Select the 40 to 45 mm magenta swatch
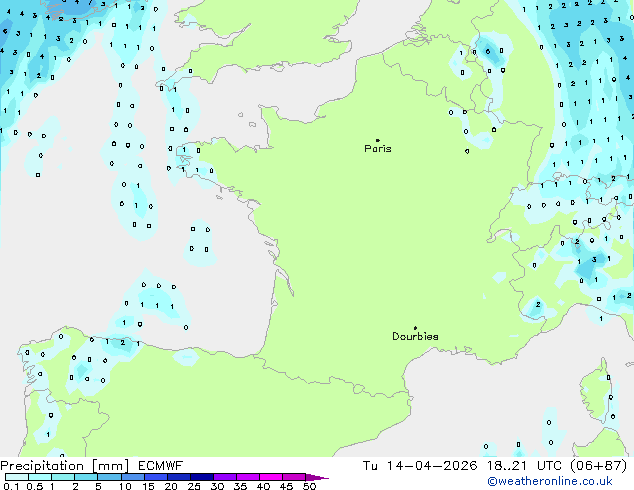Screen dimensions: 634x490 point(271,477)
